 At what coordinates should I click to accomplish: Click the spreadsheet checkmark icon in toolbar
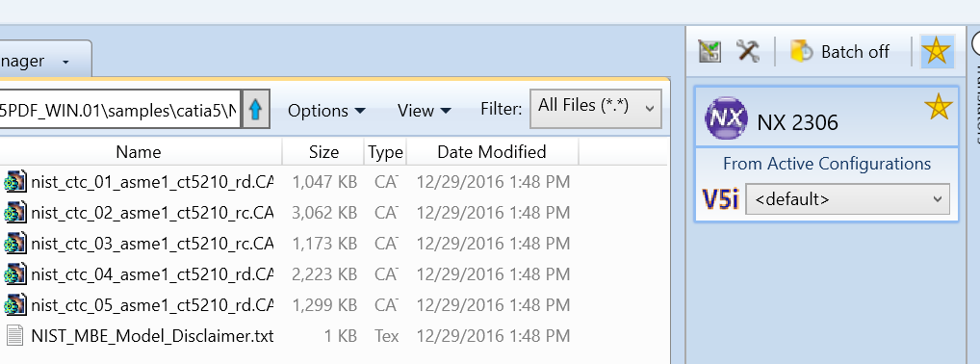point(709,51)
